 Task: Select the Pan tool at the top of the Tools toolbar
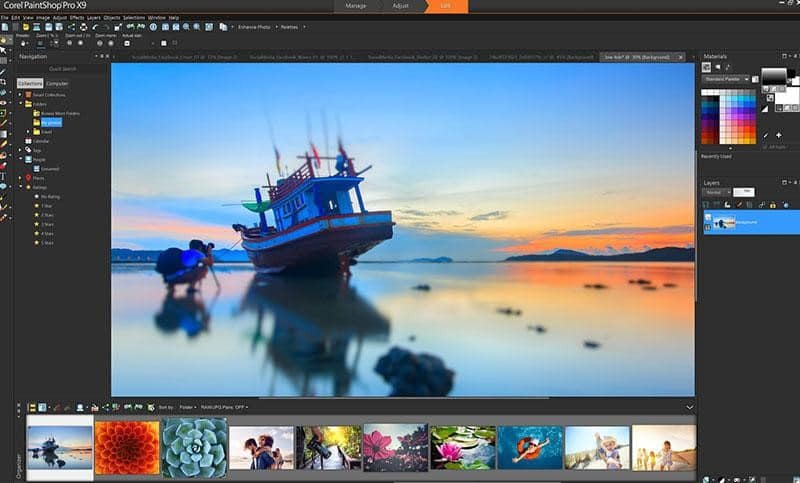(4, 39)
